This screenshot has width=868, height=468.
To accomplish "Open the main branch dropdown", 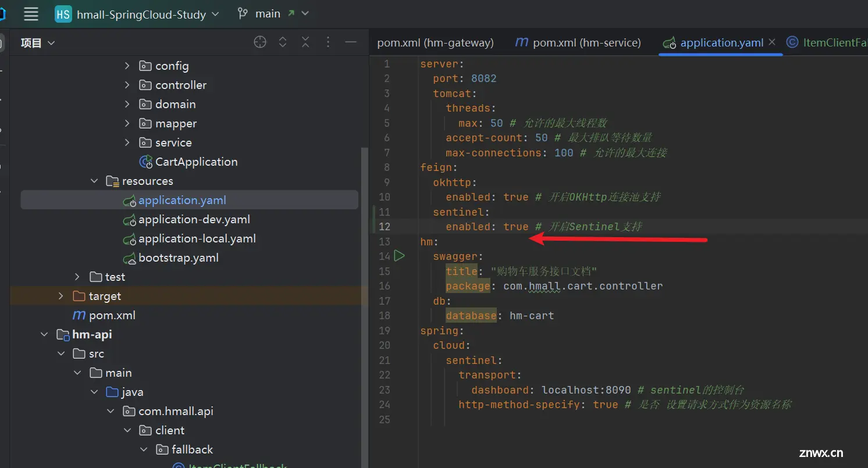I will (x=282, y=14).
